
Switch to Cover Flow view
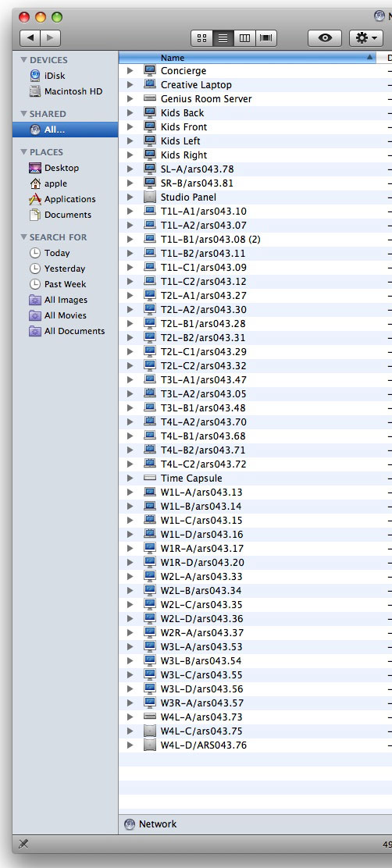pos(266,38)
